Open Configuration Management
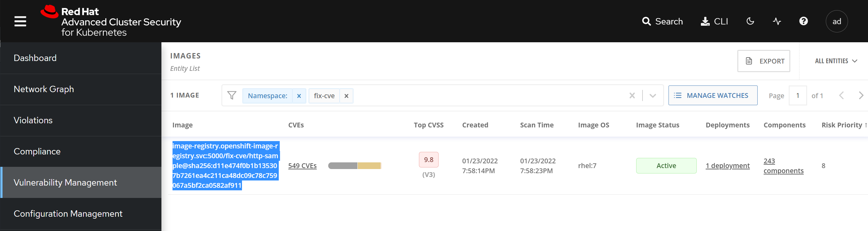Viewport: 868px width, 231px height. [x=81, y=214]
